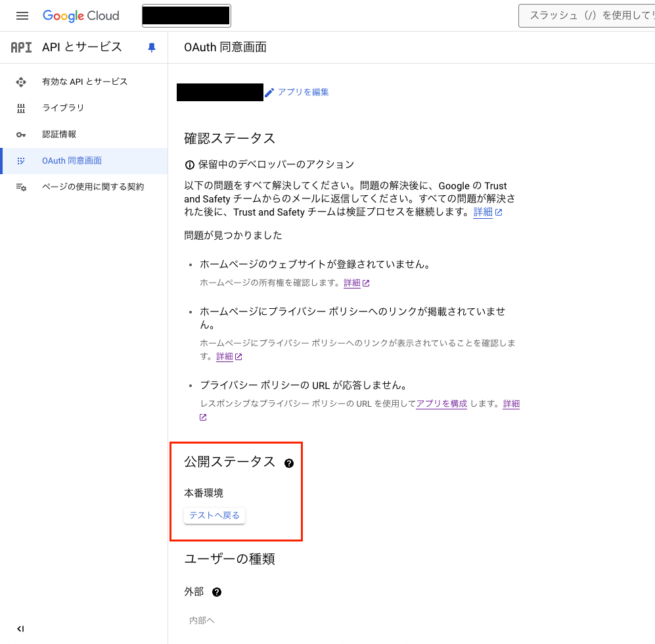Focus the slash search field
The width and height of the screenshot is (655, 644).
pos(587,16)
